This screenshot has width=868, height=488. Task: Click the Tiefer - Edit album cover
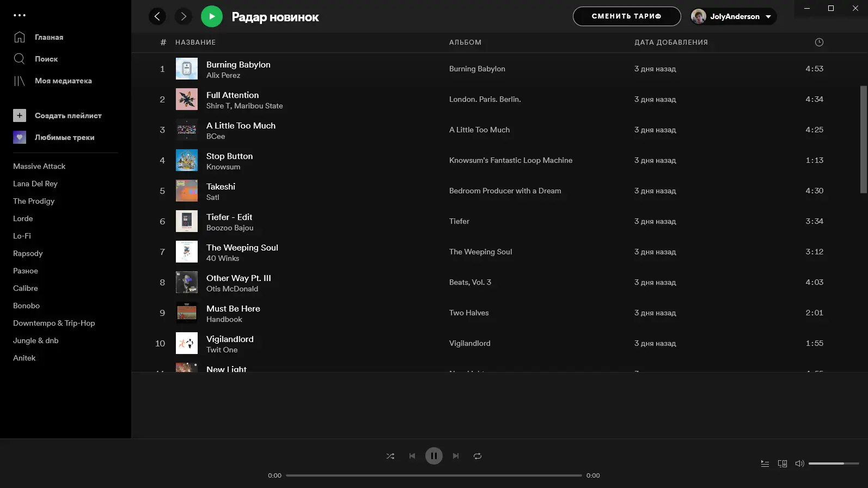point(187,221)
